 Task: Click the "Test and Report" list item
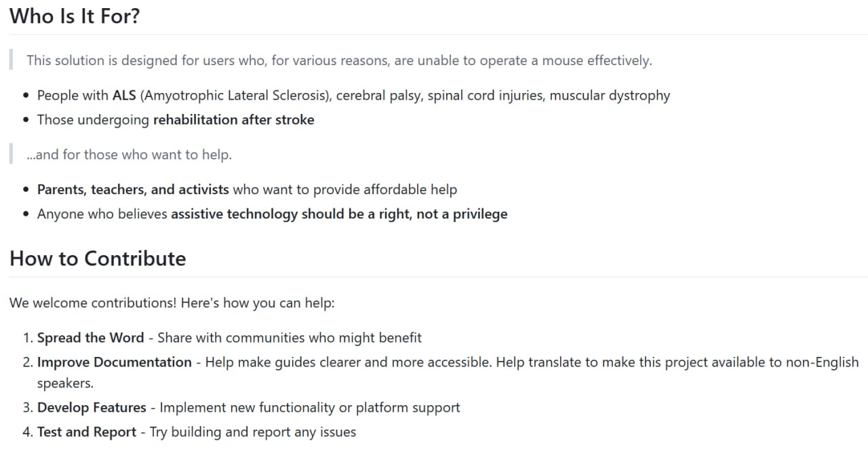(x=87, y=432)
